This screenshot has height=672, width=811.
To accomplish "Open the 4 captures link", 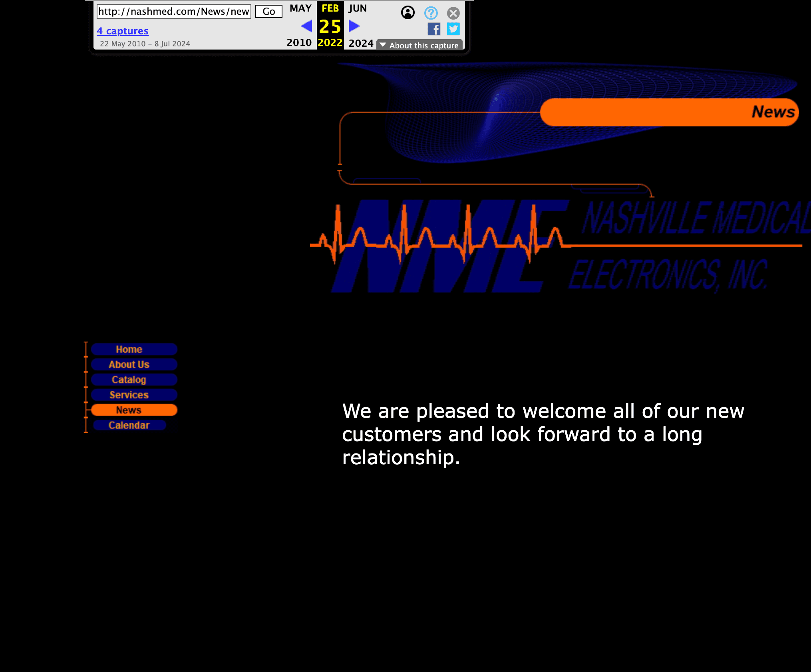I will pos(123,31).
